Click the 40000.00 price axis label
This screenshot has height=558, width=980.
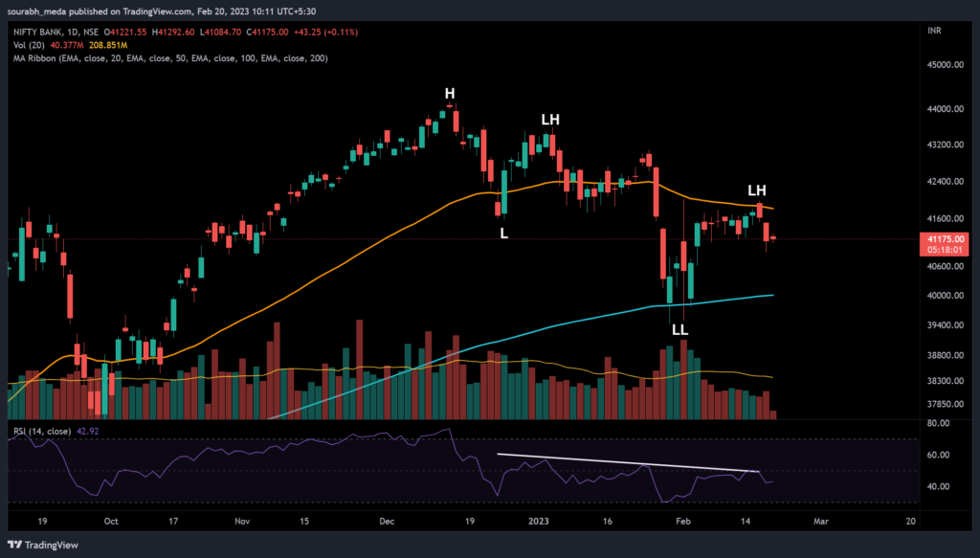(946, 296)
